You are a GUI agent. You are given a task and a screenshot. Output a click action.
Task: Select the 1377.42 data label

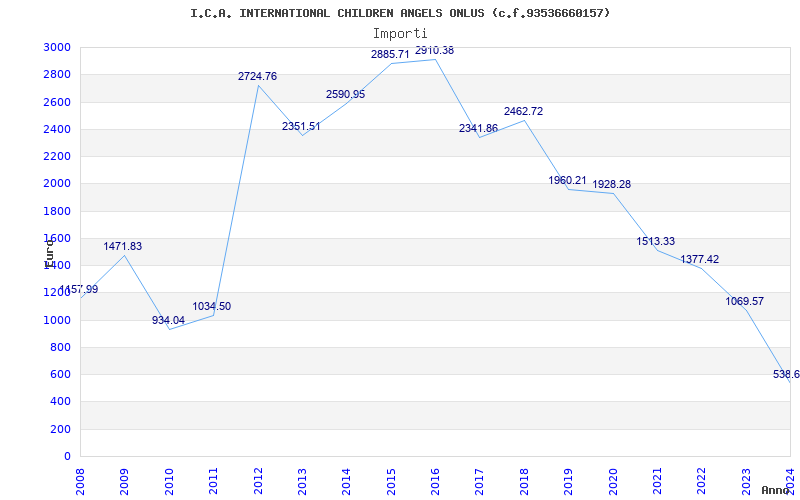pos(699,259)
